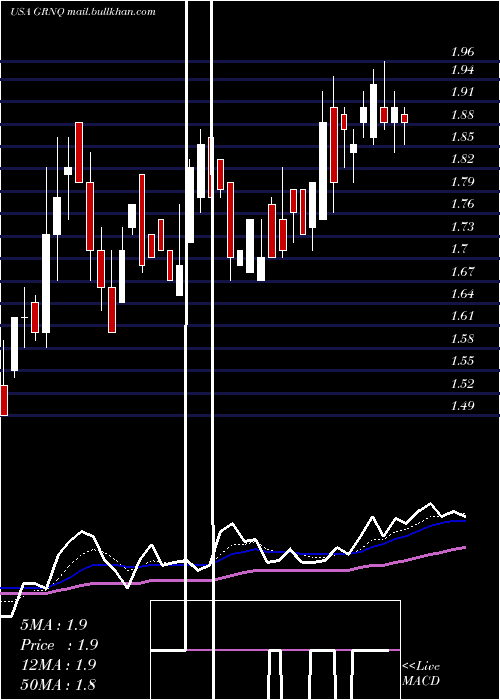Select the 1.88 price axis label
The image size is (500, 700).
[462, 115]
